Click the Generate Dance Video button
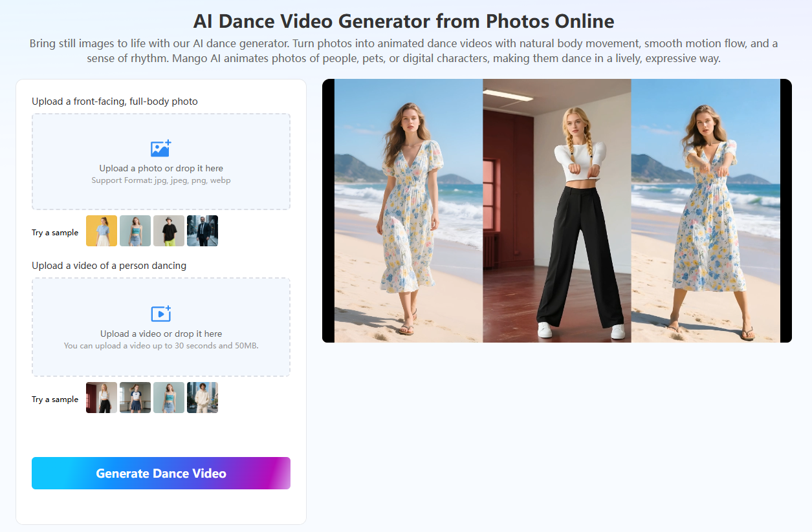Screen dimensions: 812x532 click(x=161, y=473)
